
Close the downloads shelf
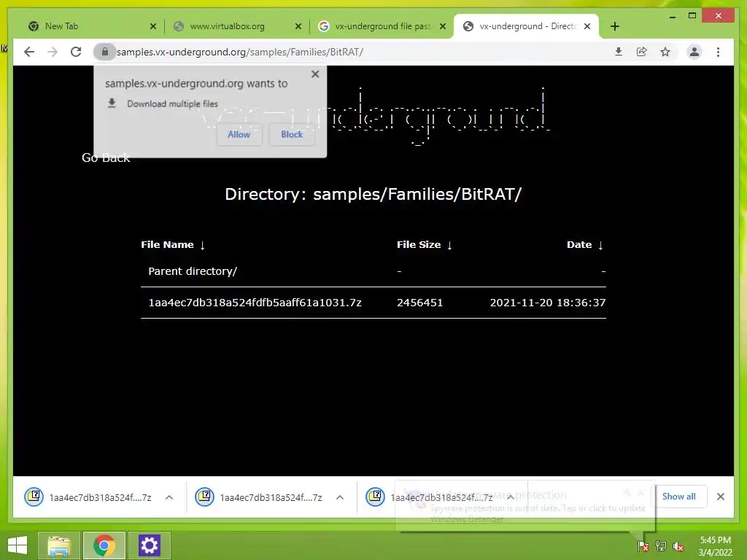(x=721, y=497)
